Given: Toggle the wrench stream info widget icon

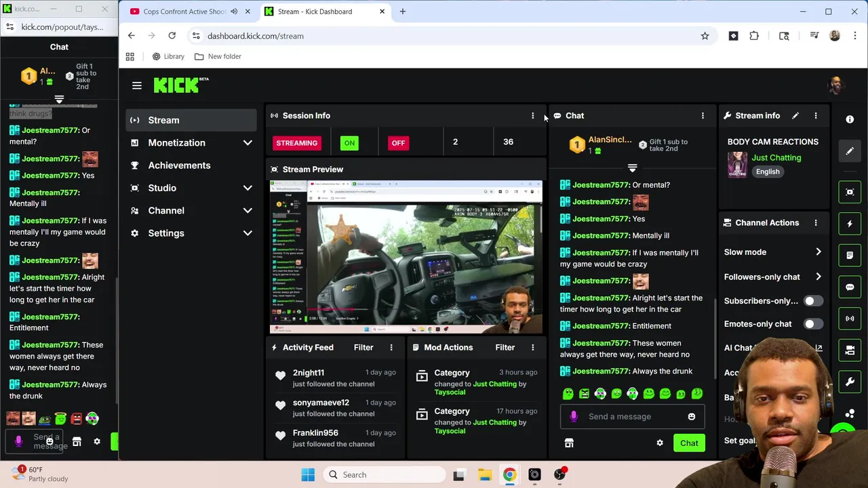Looking at the screenshot, I should 850,382.
